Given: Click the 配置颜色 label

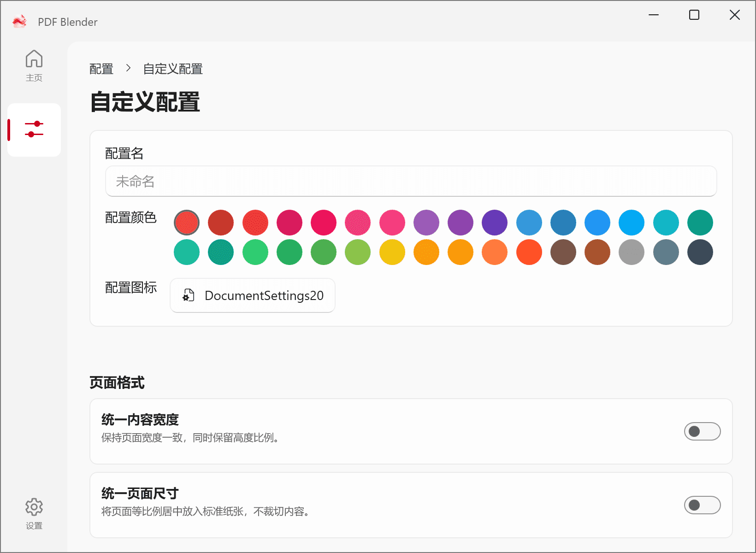Looking at the screenshot, I should (x=131, y=218).
